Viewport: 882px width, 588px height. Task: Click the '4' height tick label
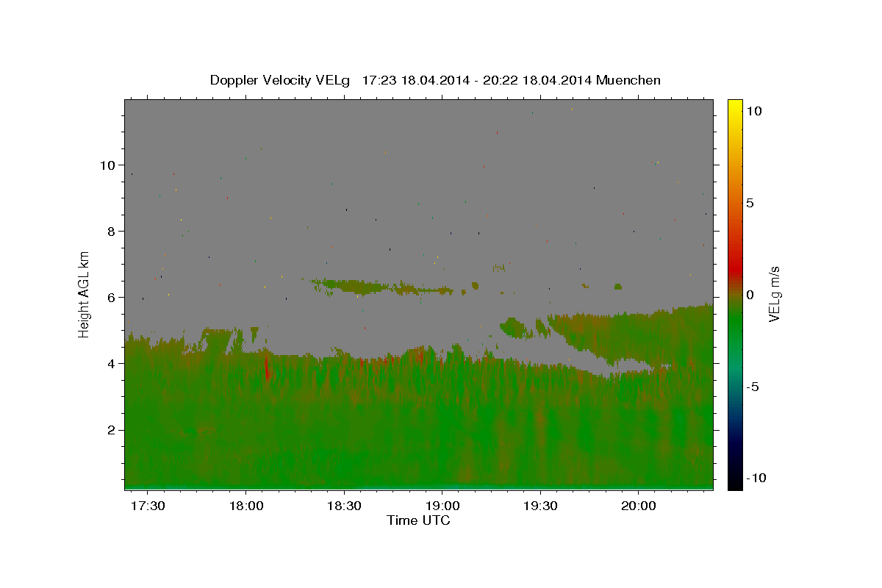(x=112, y=364)
